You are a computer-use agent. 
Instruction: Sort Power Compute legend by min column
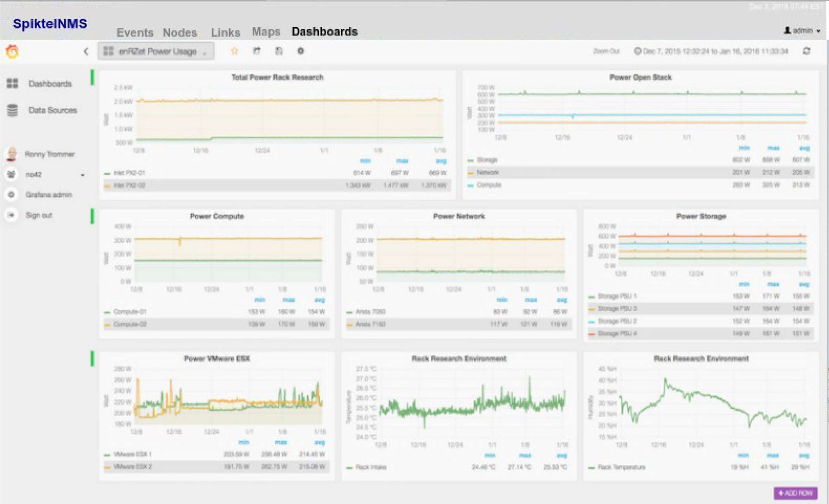(x=259, y=300)
